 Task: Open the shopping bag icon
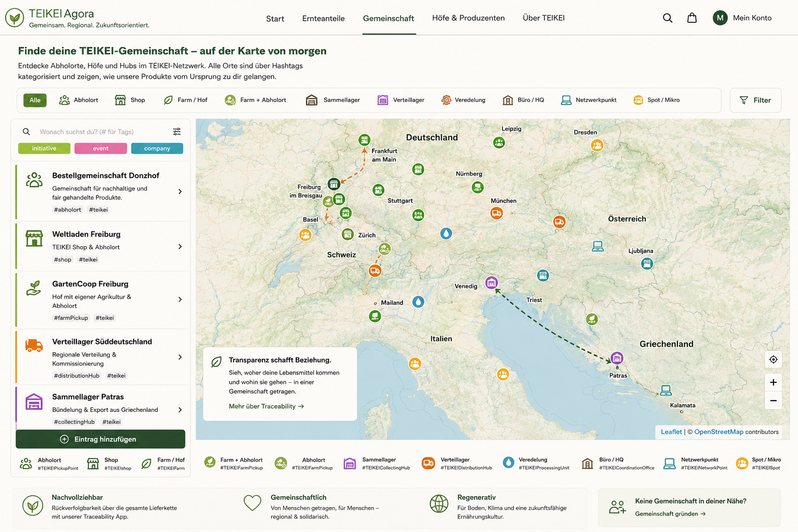(x=692, y=18)
